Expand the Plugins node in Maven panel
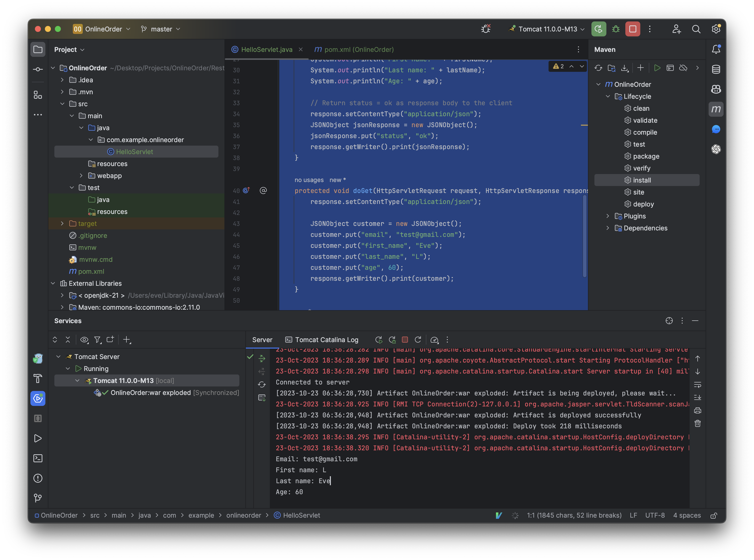 [608, 216]
